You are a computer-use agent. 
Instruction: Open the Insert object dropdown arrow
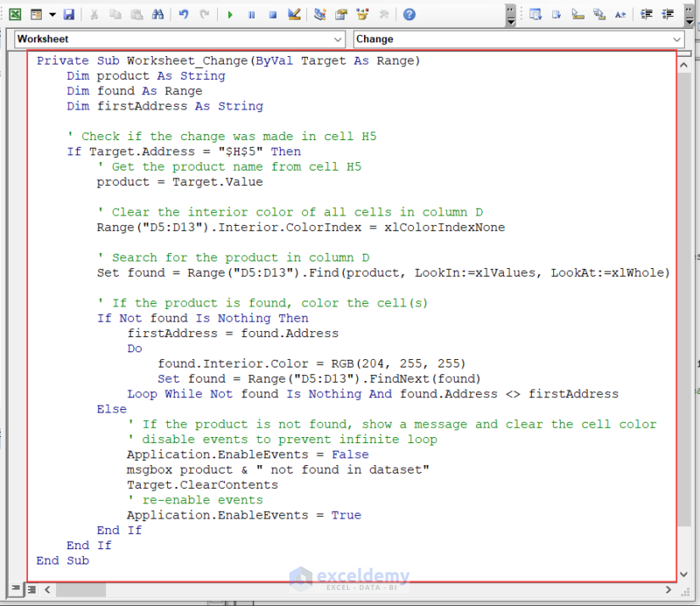pos(53,14)
